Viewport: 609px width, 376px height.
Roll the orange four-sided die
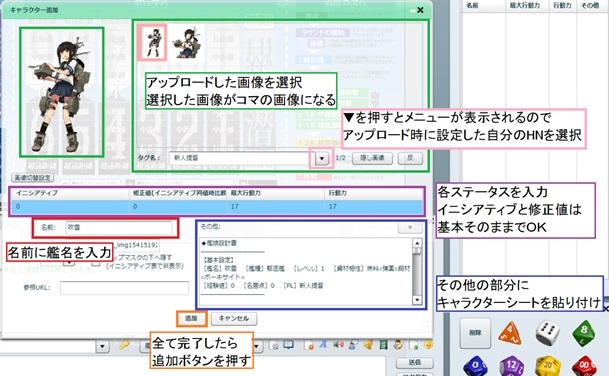pyautogui.click(x=510, y=333)
